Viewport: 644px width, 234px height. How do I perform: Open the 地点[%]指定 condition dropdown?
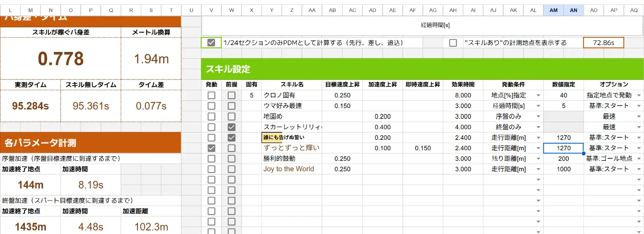[538, 95]
